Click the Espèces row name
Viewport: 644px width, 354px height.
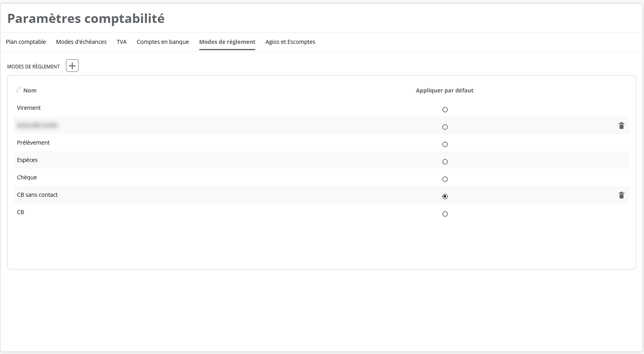click(27, 160)
